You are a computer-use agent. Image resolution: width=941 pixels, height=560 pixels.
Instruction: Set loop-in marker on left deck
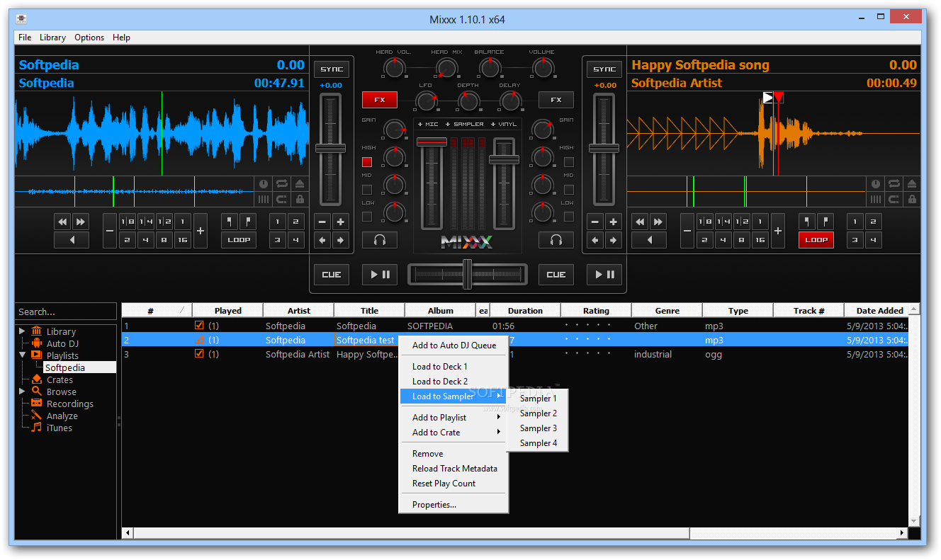click(230, 222)
